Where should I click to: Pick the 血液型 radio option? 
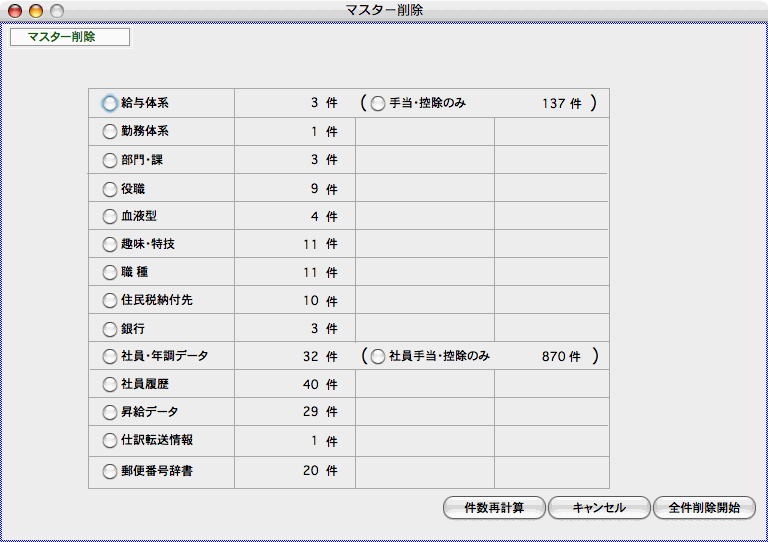(x=110, y=216)
